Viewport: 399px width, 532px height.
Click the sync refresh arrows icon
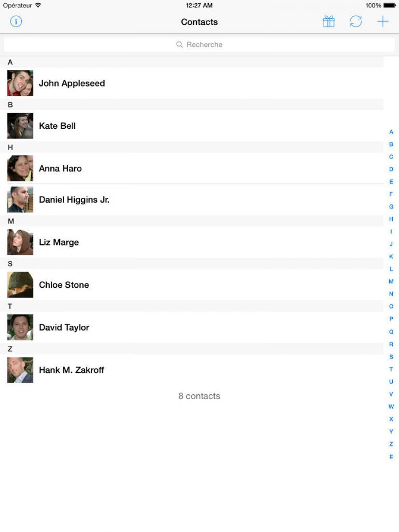pos(356,22)
